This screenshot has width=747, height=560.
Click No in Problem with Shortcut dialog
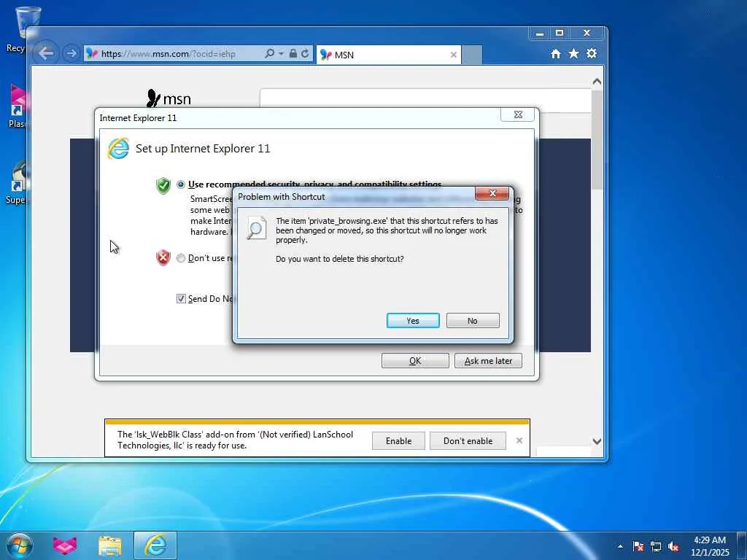coord(473,321)
